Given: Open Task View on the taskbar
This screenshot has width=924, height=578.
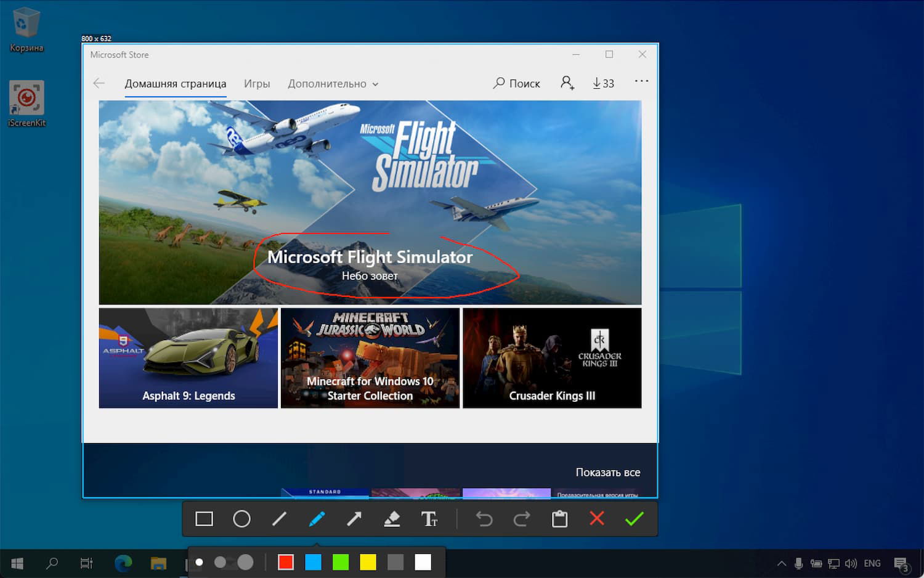Looking at the screenshot, I should [x=86, y=563].
